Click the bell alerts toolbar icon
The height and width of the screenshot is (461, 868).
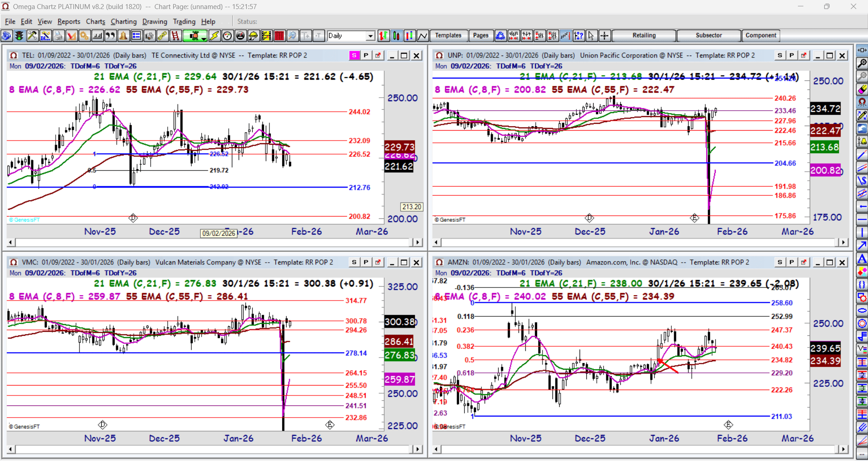pos(123,36)
